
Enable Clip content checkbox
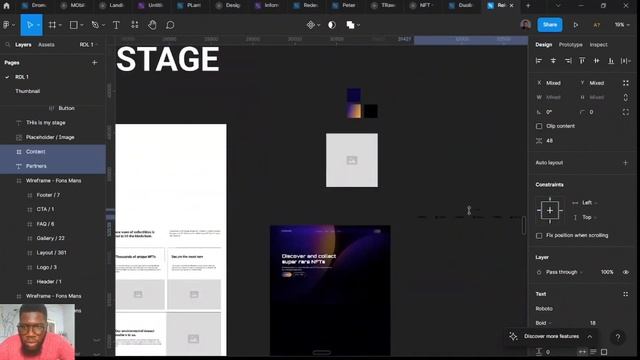click(x=539, y=126)
